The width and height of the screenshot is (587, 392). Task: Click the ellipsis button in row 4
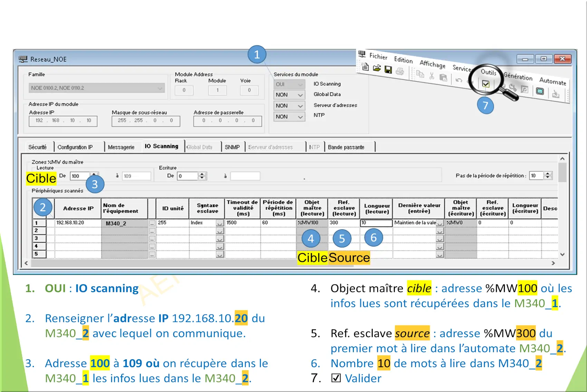152,247
